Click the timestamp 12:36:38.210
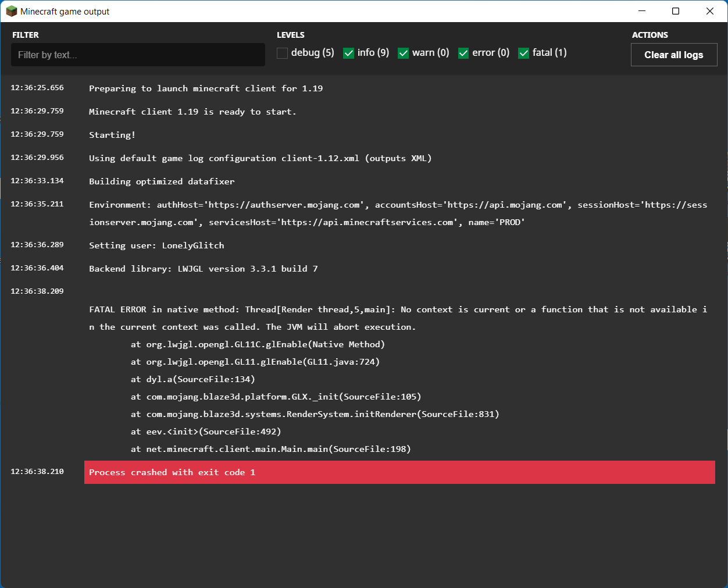Screen dimensions: 728x588 point(37,472)
